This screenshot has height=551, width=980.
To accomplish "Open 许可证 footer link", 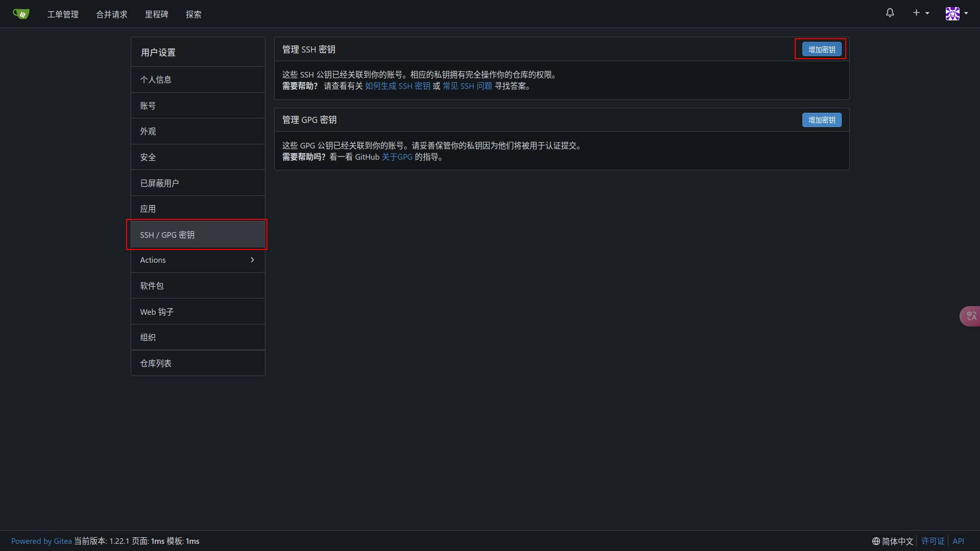I will point(933,541).
